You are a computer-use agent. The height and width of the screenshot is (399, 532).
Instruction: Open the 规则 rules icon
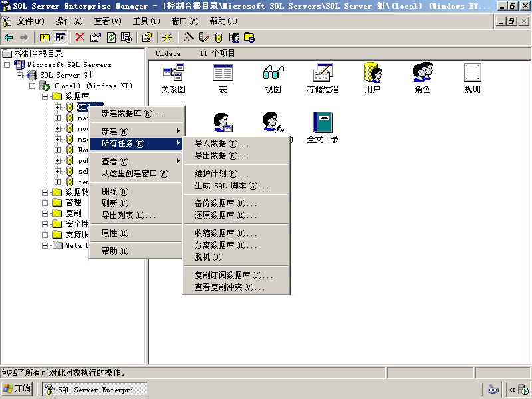click(472, 78)
